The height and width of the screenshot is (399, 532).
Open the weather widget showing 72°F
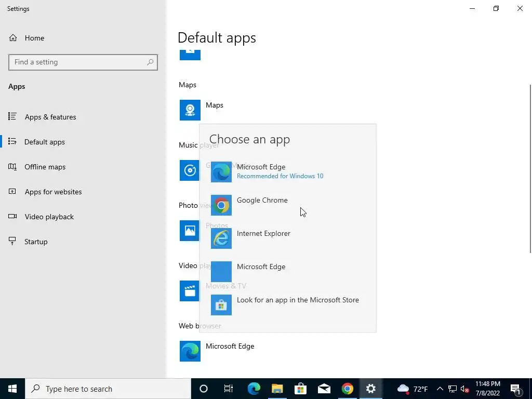412,389
